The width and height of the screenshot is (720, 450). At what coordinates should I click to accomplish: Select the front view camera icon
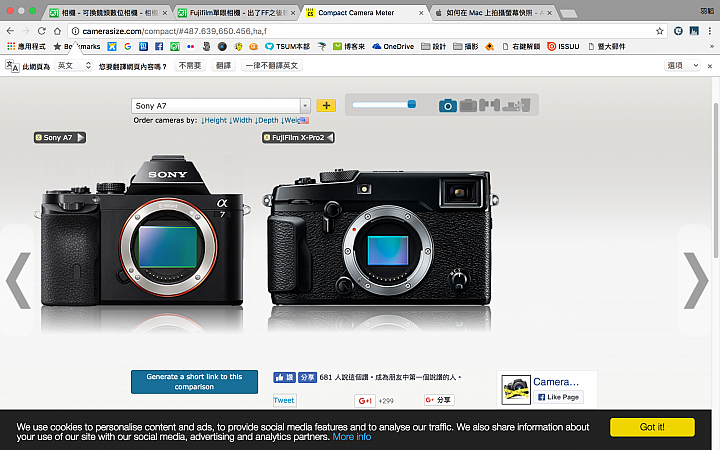point(448,106)
